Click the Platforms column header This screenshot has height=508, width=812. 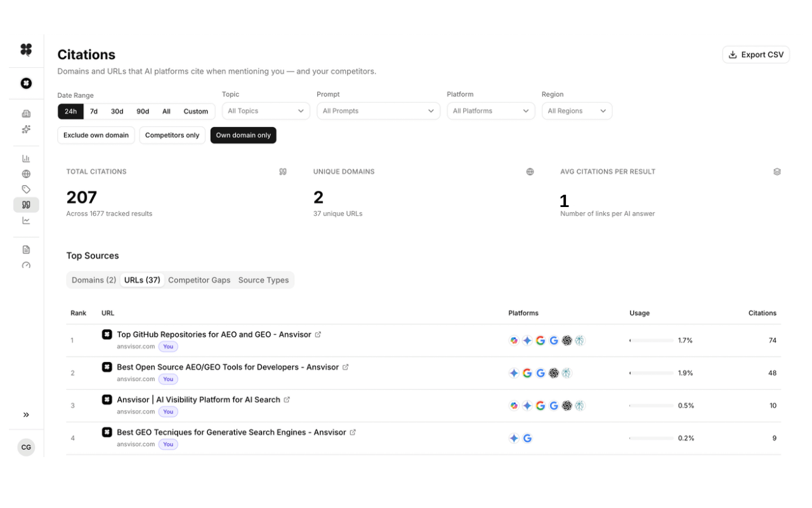tap(523, 313)
